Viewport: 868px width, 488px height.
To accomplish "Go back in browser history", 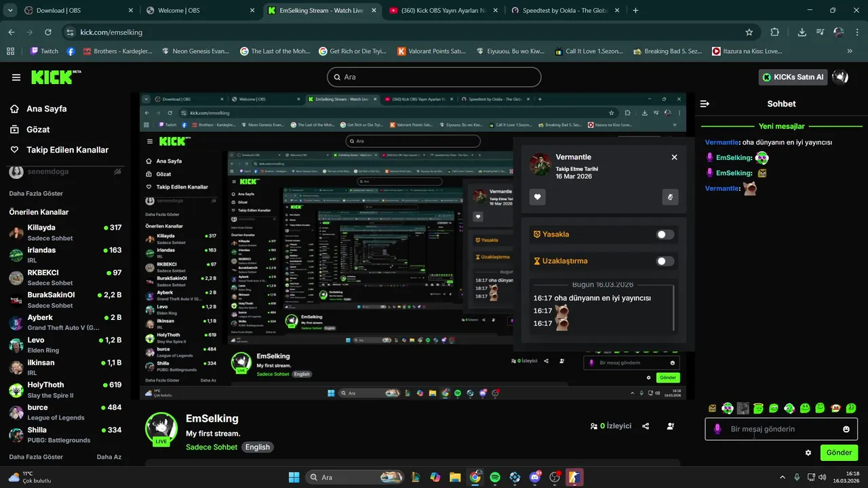I will coord(12,32).
